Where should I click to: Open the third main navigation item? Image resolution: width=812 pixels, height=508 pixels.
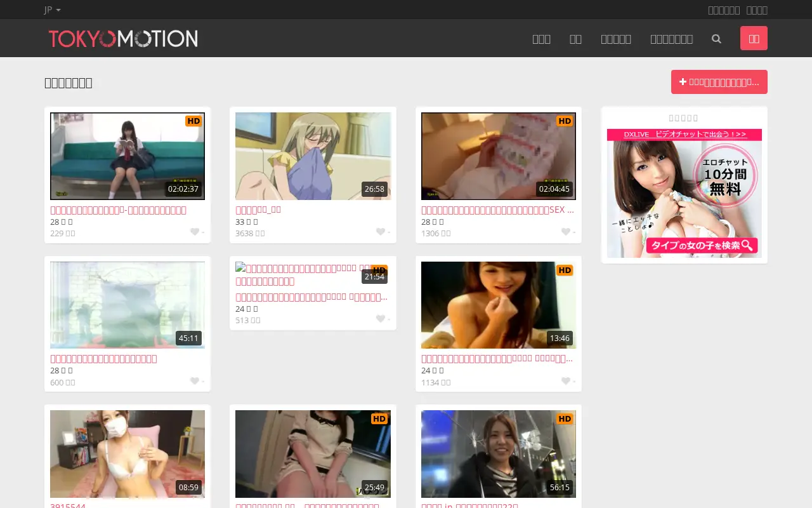pyautogui.click(x=616, y=39)
